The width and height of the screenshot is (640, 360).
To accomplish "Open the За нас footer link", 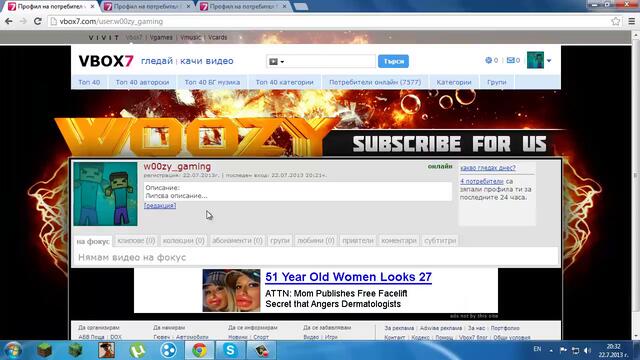I will (x=476, y=328).
